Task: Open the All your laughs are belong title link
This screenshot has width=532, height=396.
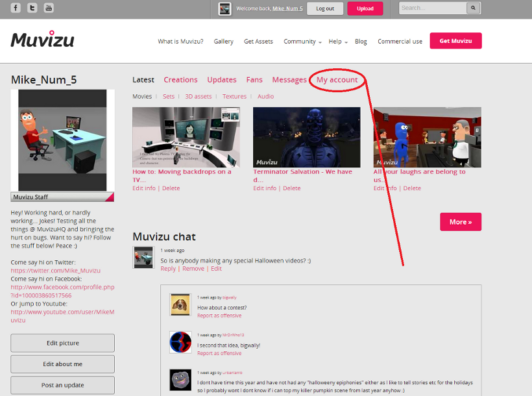Action: 420,175
